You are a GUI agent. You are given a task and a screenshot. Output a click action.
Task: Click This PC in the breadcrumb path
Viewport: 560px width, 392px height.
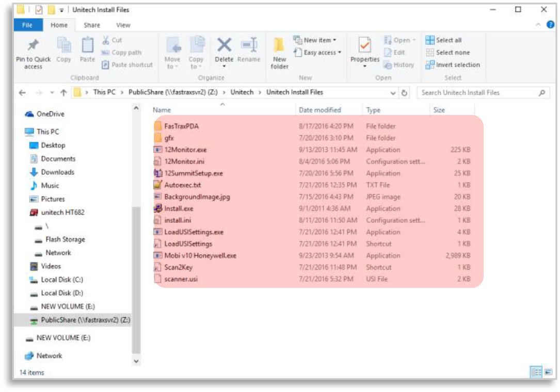click(x=104, y=92)
